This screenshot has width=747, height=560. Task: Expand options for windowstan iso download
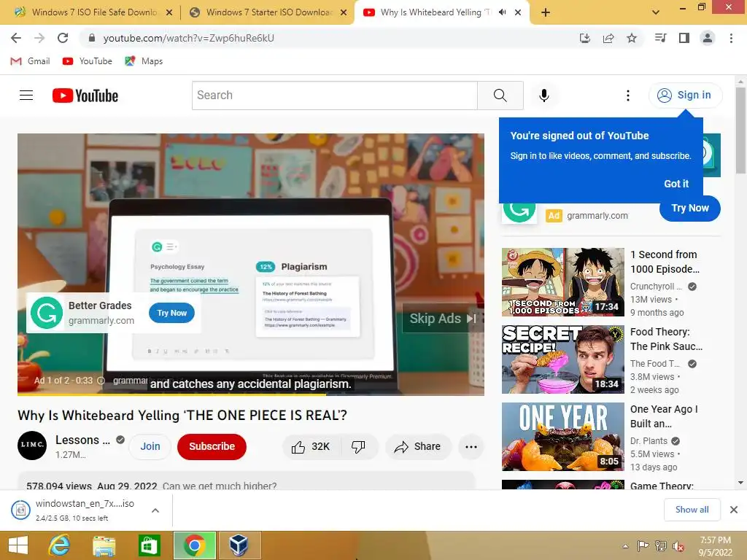point(155,510)
